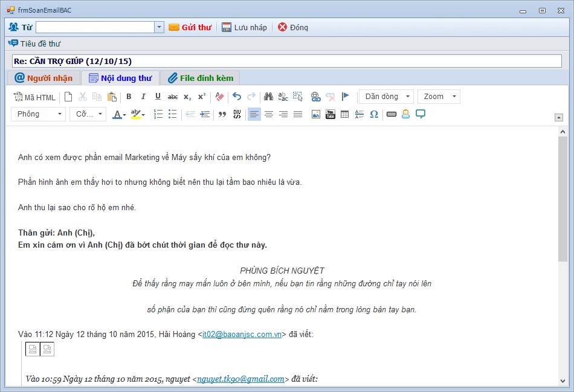Insert a block quote
This screenshot has height=392, width=574.
pos(222,114)
